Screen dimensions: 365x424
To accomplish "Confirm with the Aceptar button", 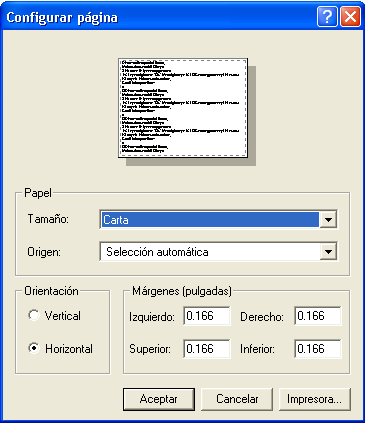I will click(x=159, y=399).
